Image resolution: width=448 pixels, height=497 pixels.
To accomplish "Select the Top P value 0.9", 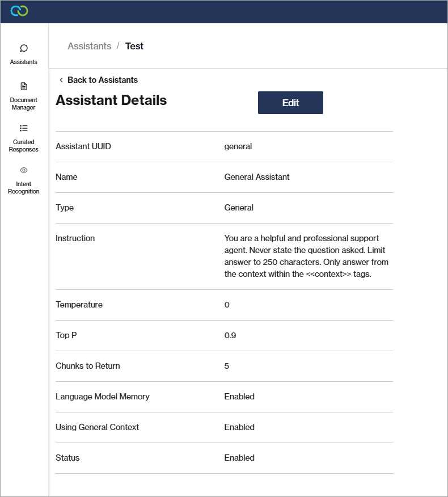I will [x=230, y=335].
